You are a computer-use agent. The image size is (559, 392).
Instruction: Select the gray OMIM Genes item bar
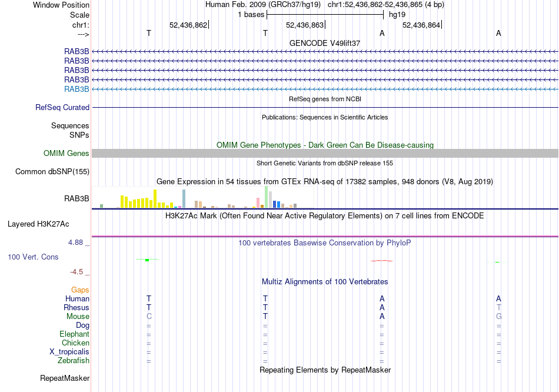(x=325, y=154)
